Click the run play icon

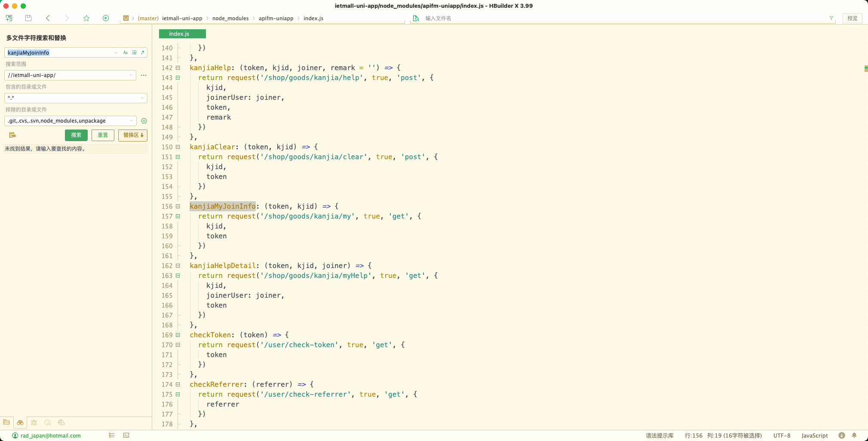click(x=106, y=18)
